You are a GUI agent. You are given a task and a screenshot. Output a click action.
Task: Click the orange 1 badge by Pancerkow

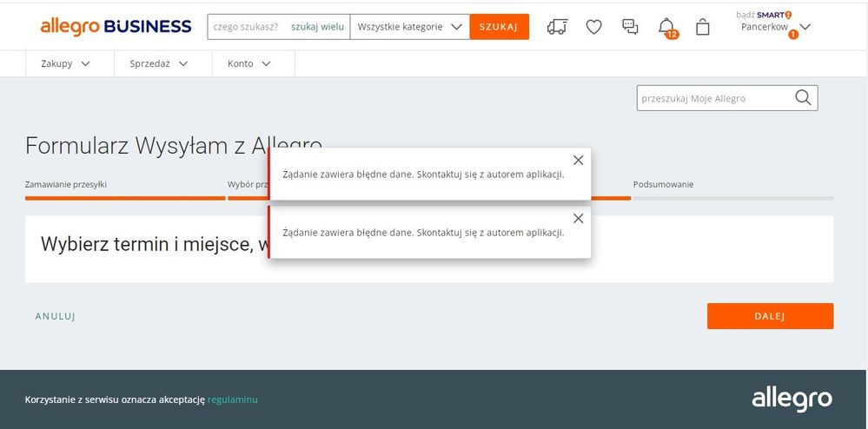793,35
